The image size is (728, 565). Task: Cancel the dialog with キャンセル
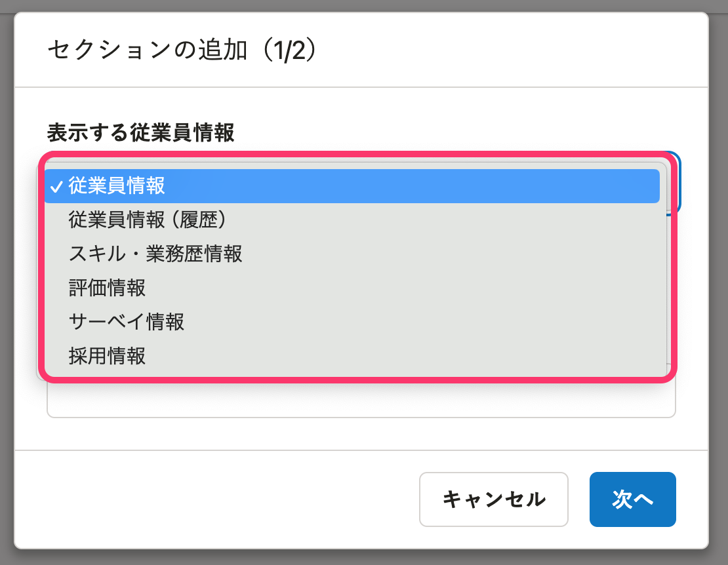click(x=493, y=499)
